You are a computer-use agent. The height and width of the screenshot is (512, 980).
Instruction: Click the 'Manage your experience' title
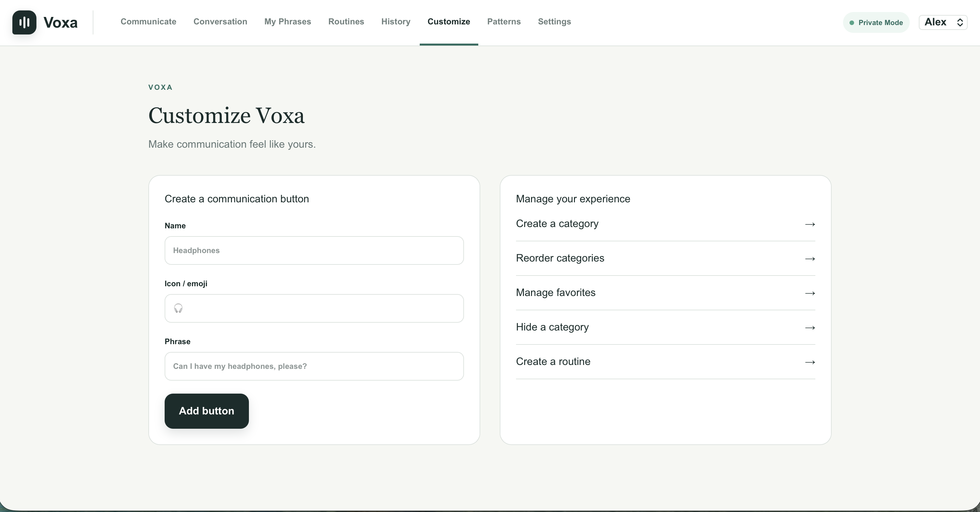click(x=573, y=199)
